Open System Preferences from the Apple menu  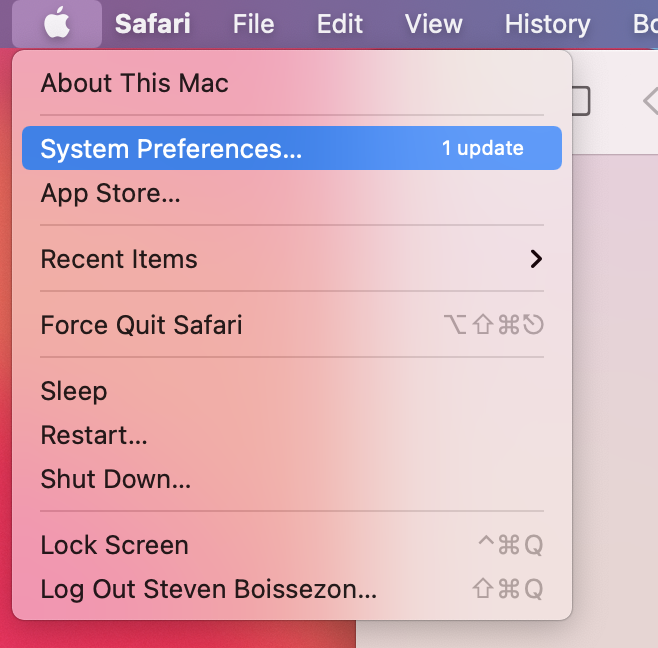pos(292,148)
